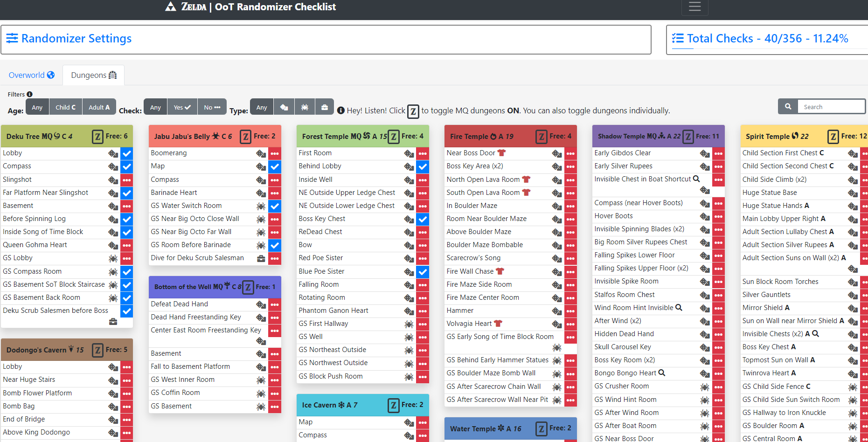The width and height of the screenshot is (868, 442).
Task: Click the search magnifier icon
Action: [x=788, y=106]
